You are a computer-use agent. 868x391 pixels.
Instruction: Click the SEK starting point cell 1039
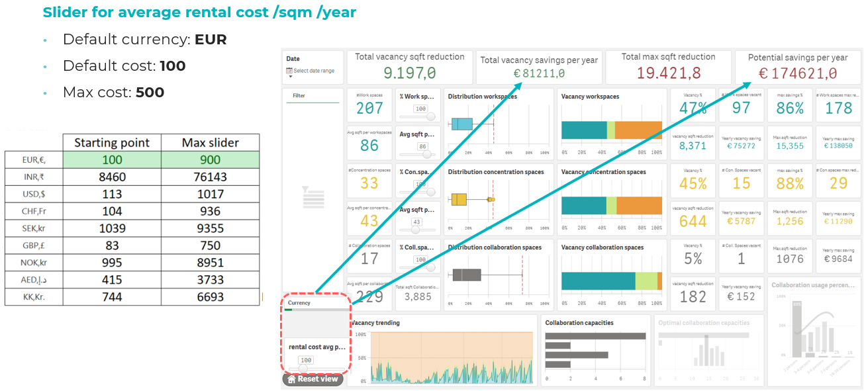pyautogui.click(x=112, y=228)
